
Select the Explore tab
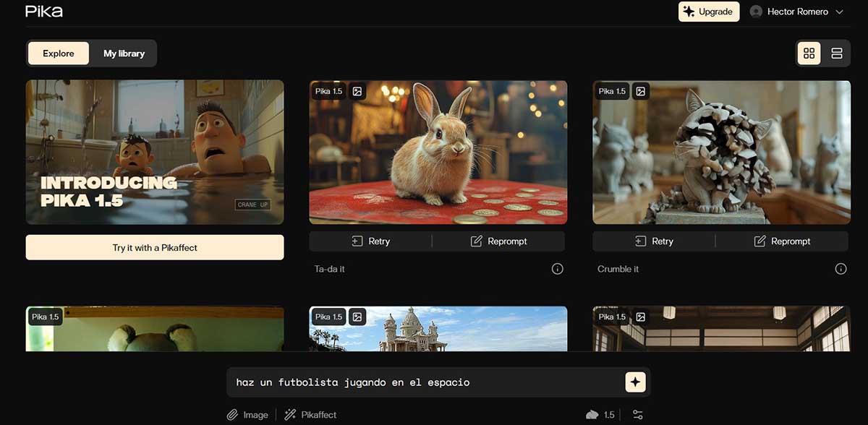click(x=59, y=53)
